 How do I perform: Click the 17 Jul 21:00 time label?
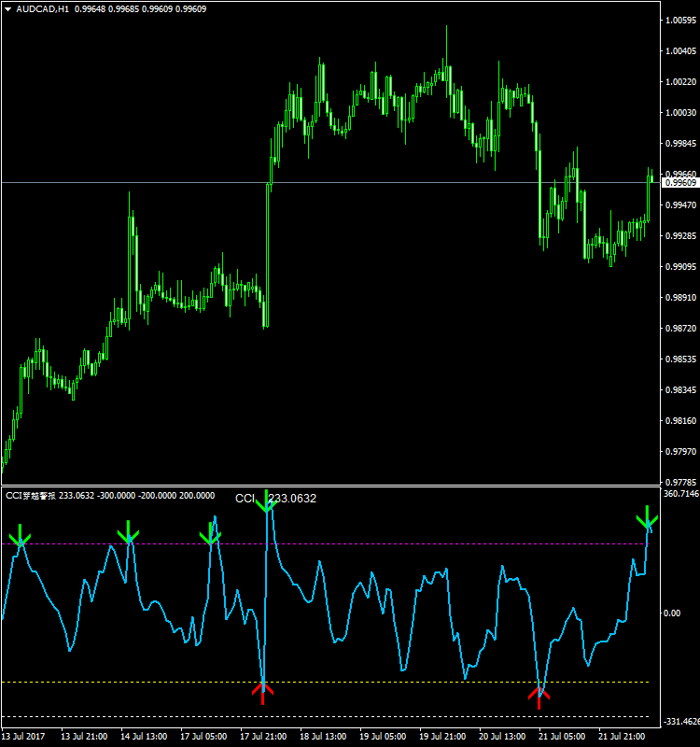click(x=263, y=737)
